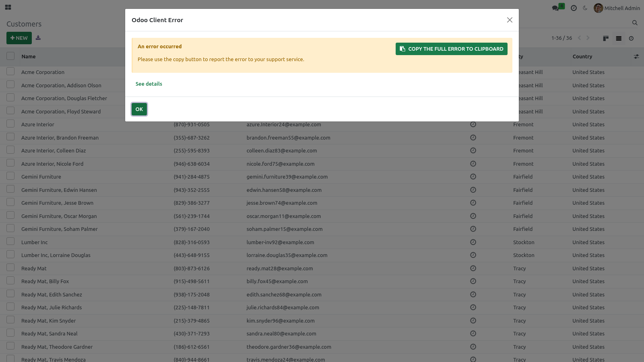The width and height of the screenshot is (644, 362).
Task: Select Acme Corporation row checkbox
Action: click(x=10, y=72)
